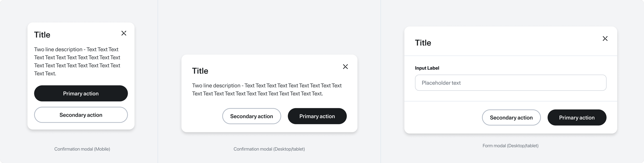Submit form modal with Primary action
Image resolution: width=644 pixels, height=163 pixels.
pos(577,117)
